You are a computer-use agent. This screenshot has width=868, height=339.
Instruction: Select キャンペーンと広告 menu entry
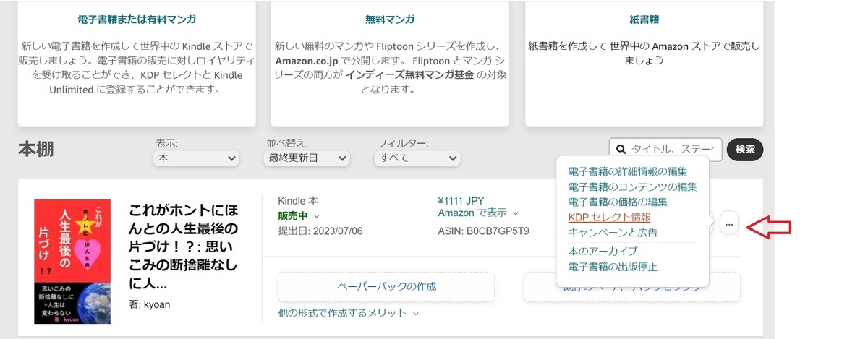coord(613,232)
